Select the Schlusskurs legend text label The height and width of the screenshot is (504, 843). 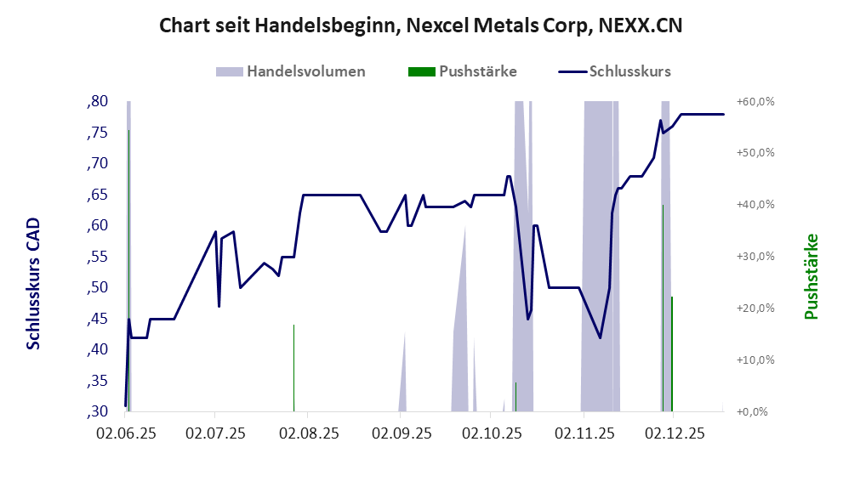[x=630, y=71]
